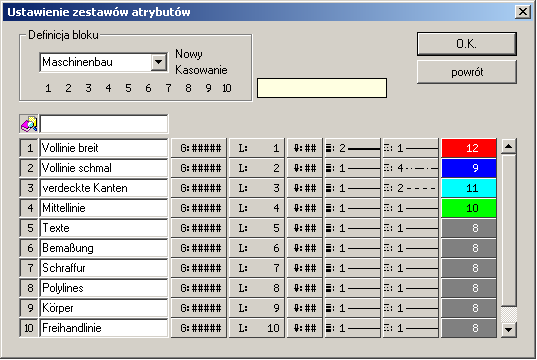This screenshot has height=360, width=537.
Task: Edit the Polylines name field
Action: pyautogui.click(x=104, y=288)
